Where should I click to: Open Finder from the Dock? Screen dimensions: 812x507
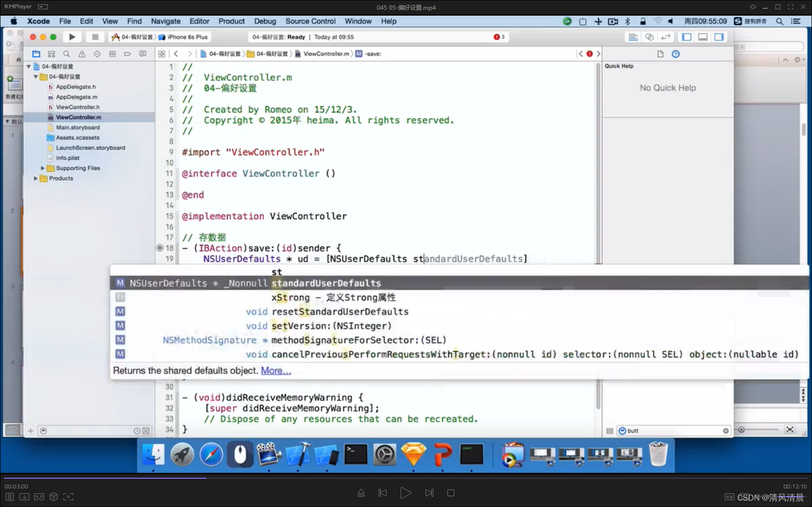click(x=153, y=455)
